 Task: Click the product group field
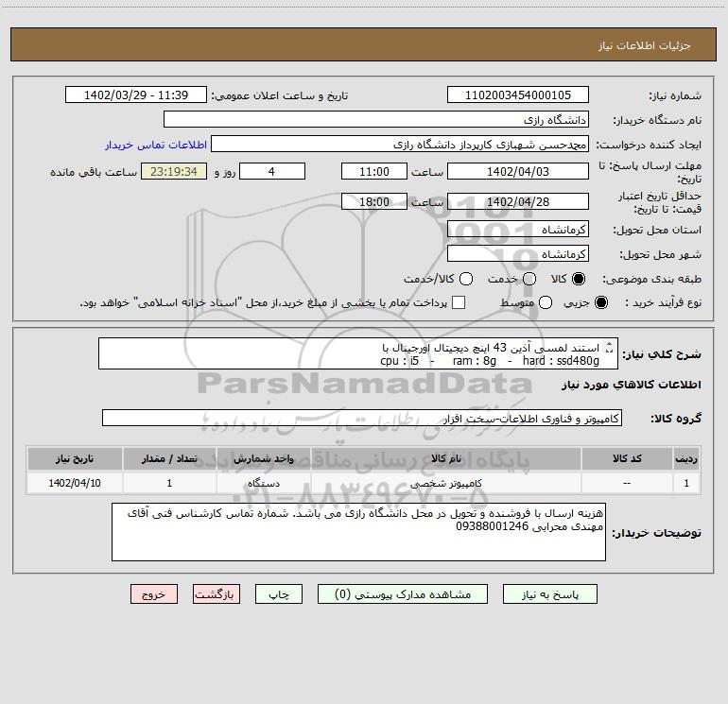pos(362,418)
